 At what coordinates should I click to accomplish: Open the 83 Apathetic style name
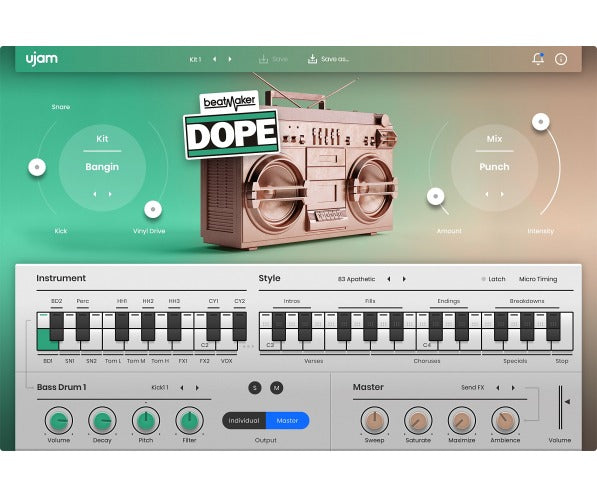pyautogui.click(x=356, y=279)
